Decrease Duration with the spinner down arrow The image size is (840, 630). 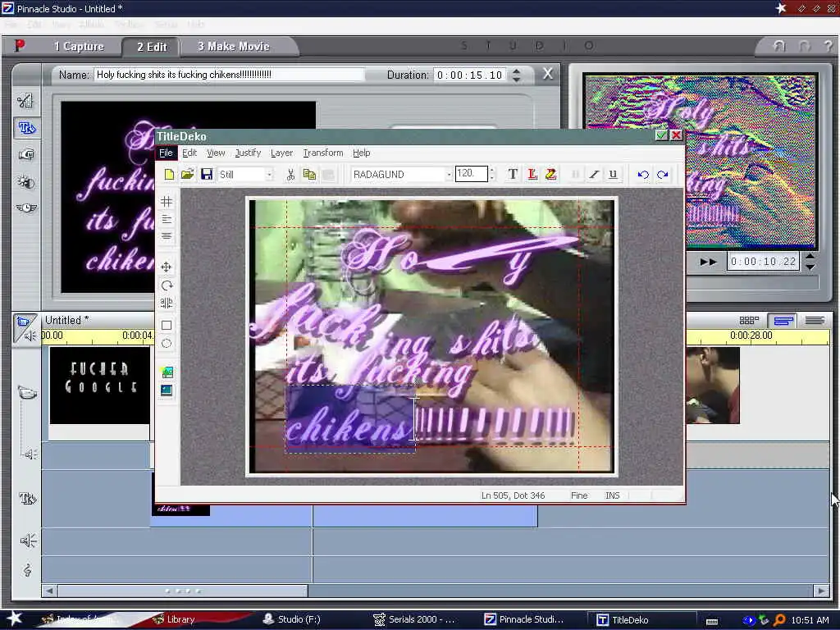[x=517, y=80]
